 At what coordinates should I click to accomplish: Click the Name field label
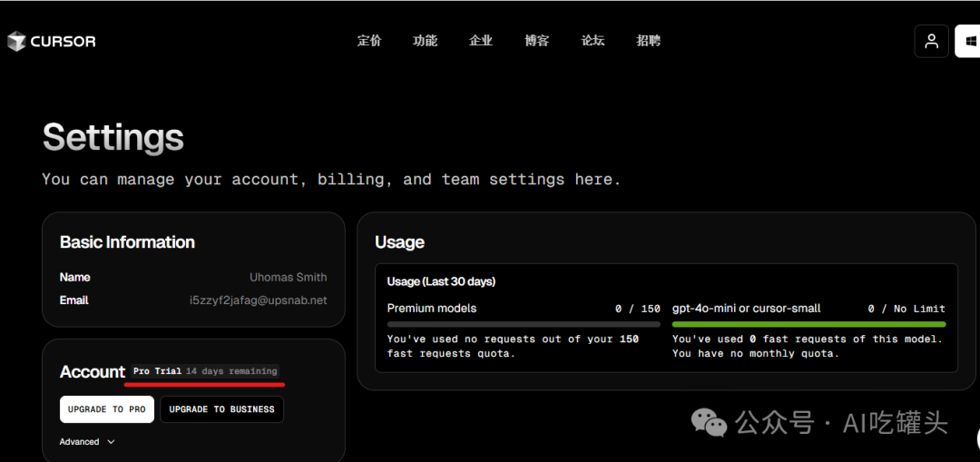point(75,277)
